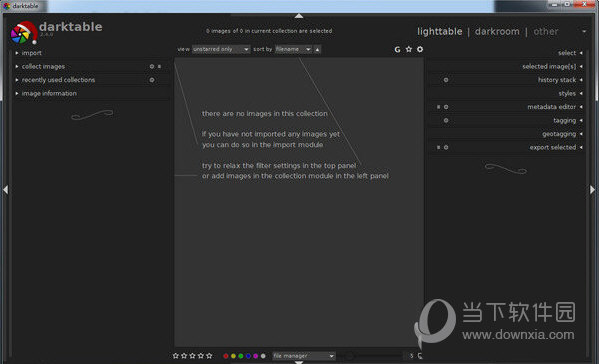This screenshot has height=364, width=599.
Task: Reset export selected module icon
Action: point(446,147)
